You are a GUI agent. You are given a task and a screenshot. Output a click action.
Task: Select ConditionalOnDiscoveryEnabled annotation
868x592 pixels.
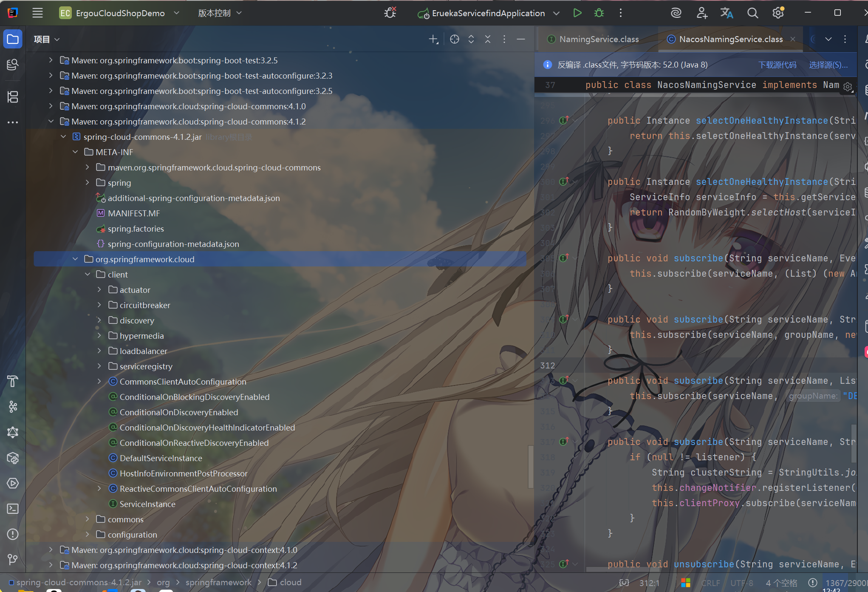click(179, 412)
